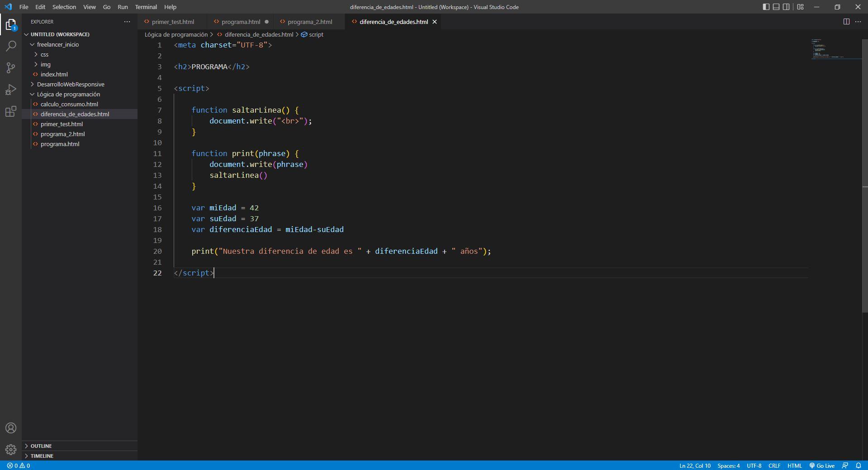This screenshot has width=868, height=470.
Task: Toggle Panel layout button
Action: click(776, 7)
